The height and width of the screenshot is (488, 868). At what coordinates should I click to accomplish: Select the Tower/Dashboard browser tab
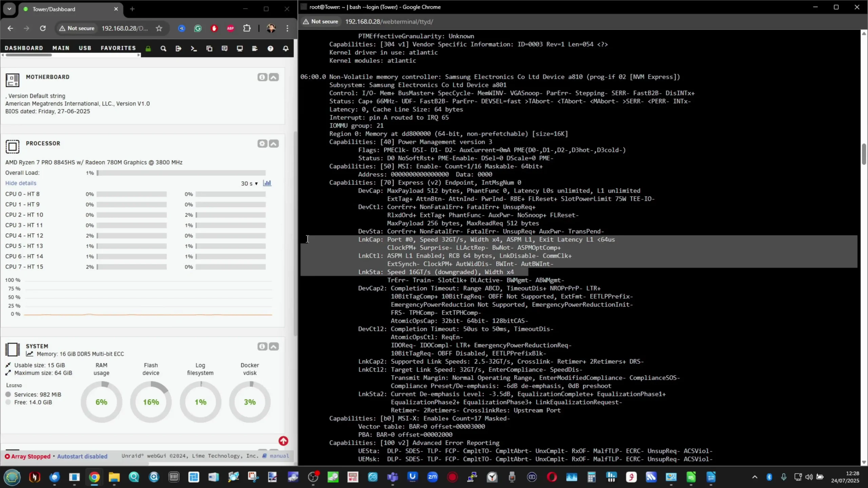pyautogui.click(x=70, y=9)
